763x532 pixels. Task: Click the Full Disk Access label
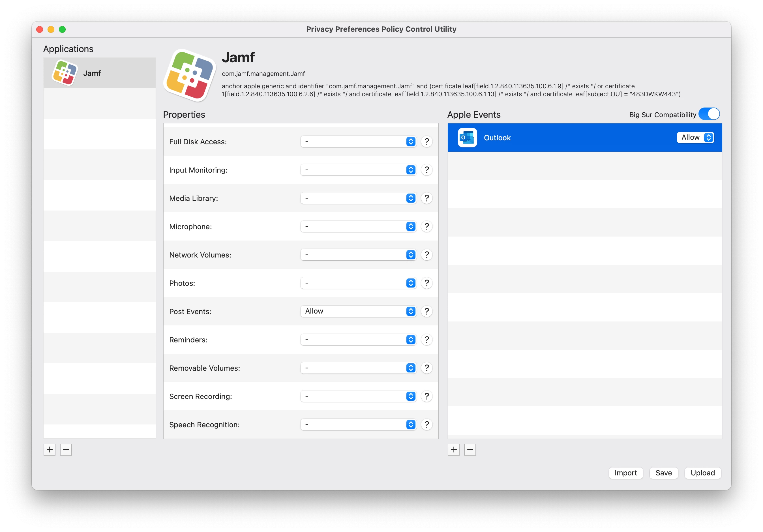198,141
